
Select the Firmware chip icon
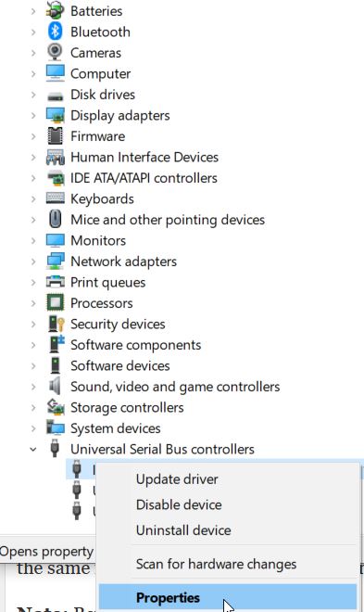coord(55,135)
